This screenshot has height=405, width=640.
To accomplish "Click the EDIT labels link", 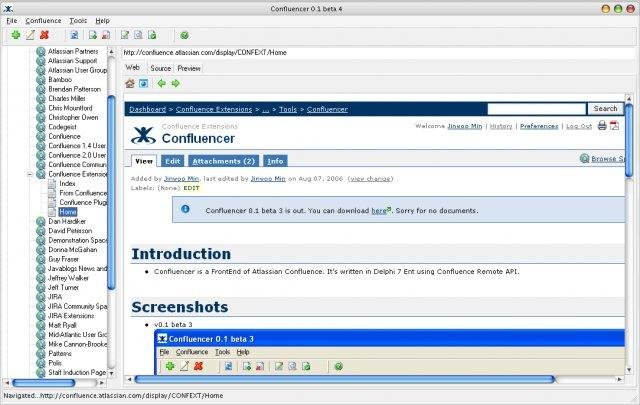I will [191, 188].
